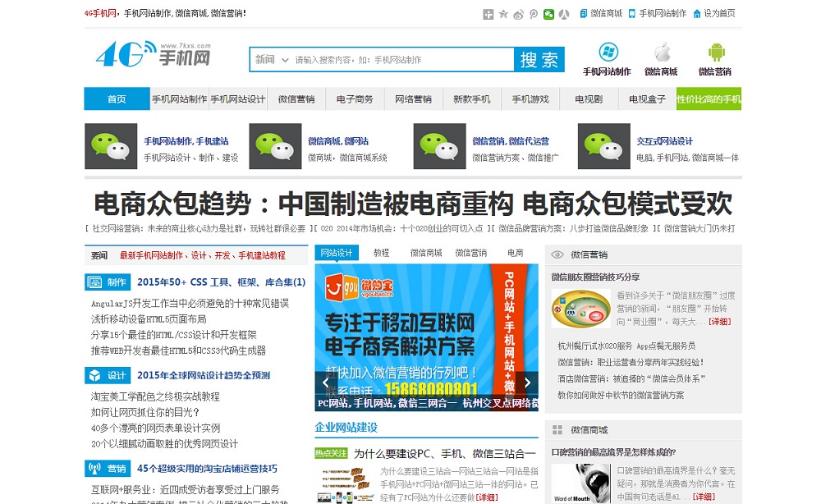Click WeChat icon beside 交互式网站设计
The height and width of the screenshot is (504, 821).
click(604, 146)
